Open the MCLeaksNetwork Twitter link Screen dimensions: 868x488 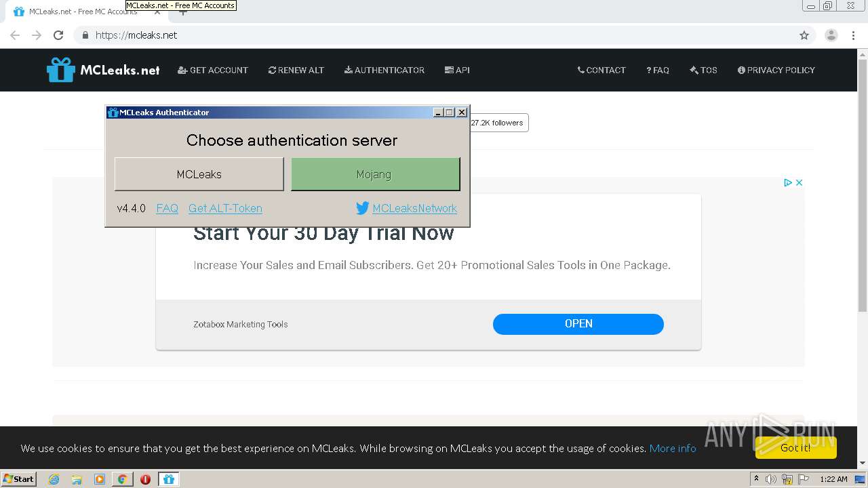click(x=414, y=208)
